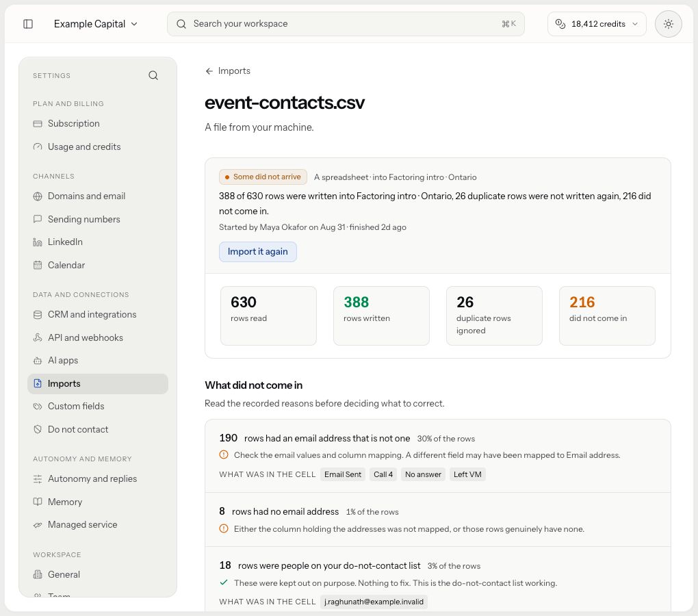
Task: Open Subscription settings
Action: [x=98, y=123]
